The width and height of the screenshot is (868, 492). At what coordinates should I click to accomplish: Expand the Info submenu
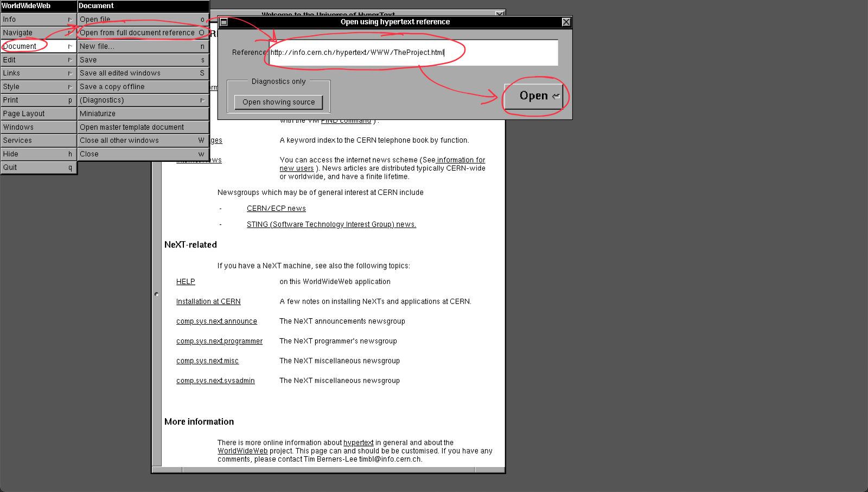(x=38, y=20)
